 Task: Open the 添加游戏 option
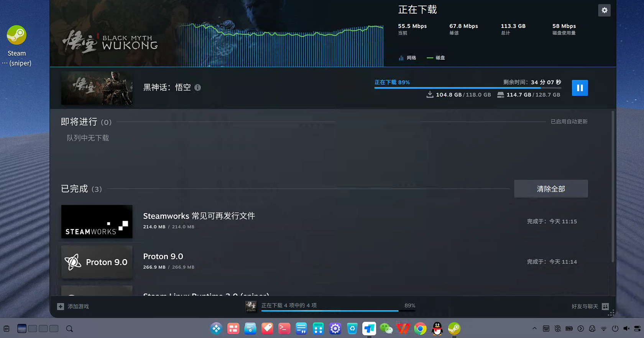78,307
